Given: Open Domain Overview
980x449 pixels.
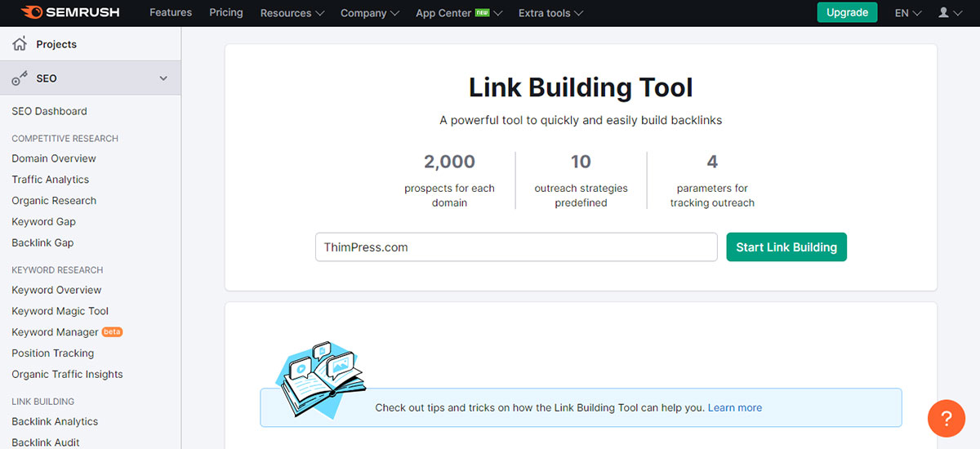Looking at the screenshot, I should click(x=54, y=158).
